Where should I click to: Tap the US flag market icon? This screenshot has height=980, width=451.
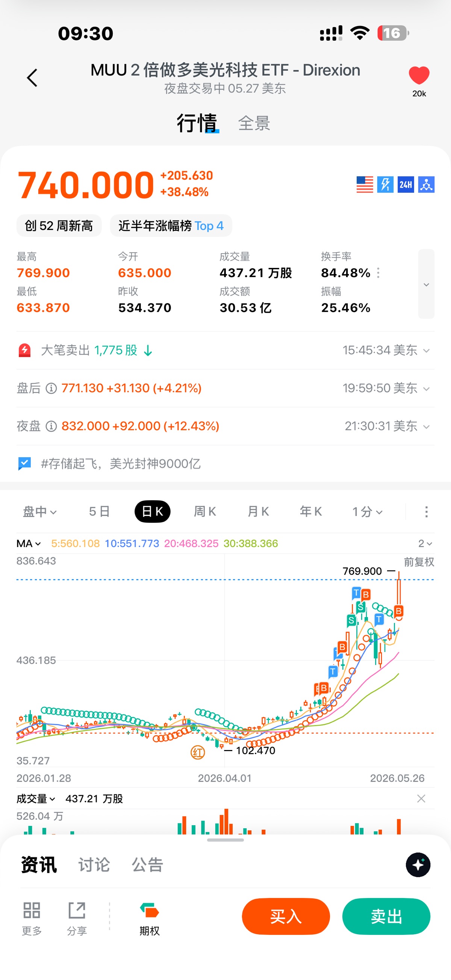pos(365,185)
